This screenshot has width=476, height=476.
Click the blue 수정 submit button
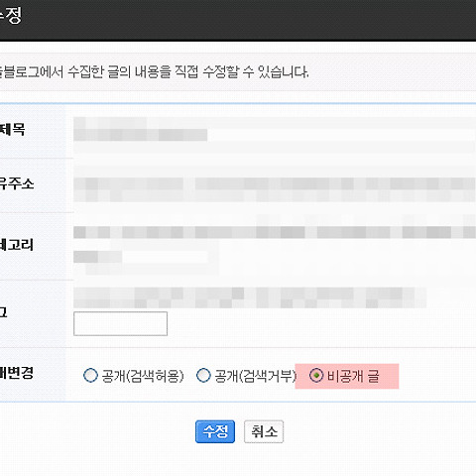[x=215, y=431]
